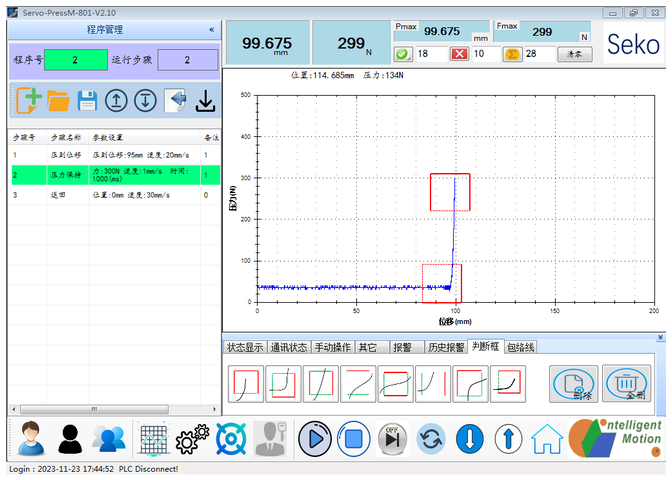This screenshot has width=672, height=480.
Task: Select the first judgment frame type icon
Action: (246, 384)
